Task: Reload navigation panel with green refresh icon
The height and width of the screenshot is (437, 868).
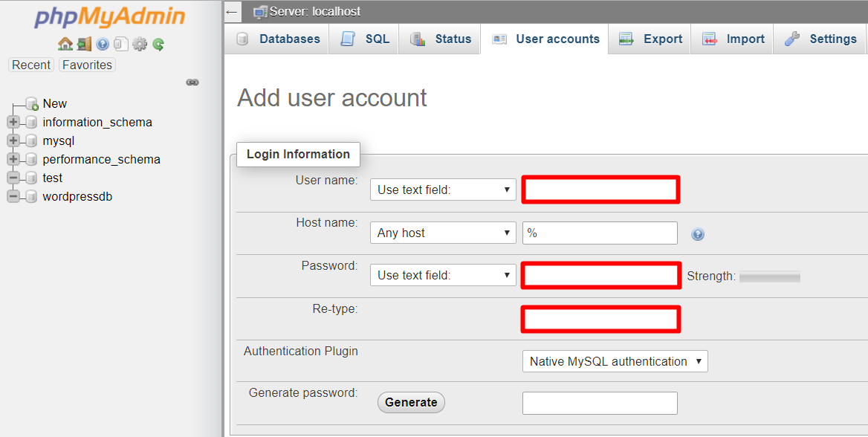Action: tap(158, 44)
